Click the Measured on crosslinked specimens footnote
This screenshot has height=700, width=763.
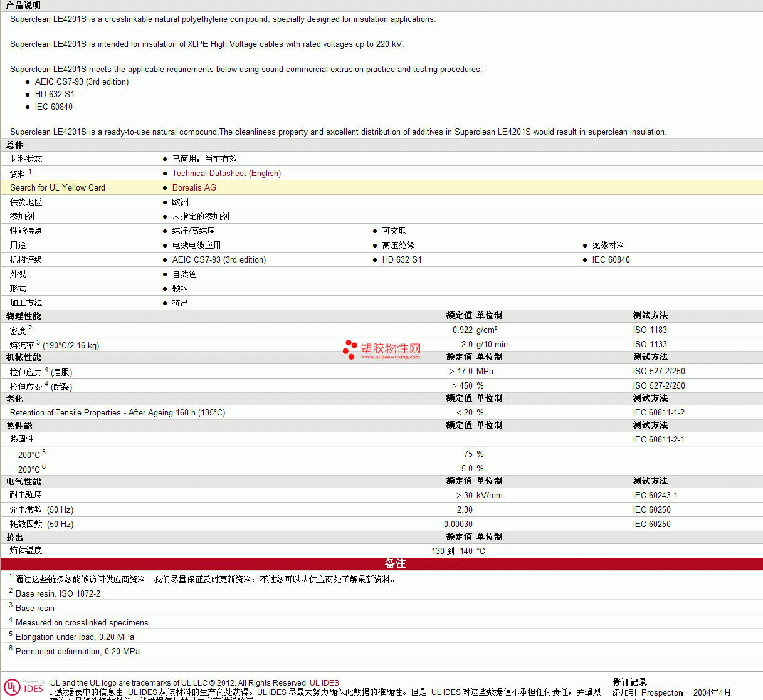coord(82,623)
